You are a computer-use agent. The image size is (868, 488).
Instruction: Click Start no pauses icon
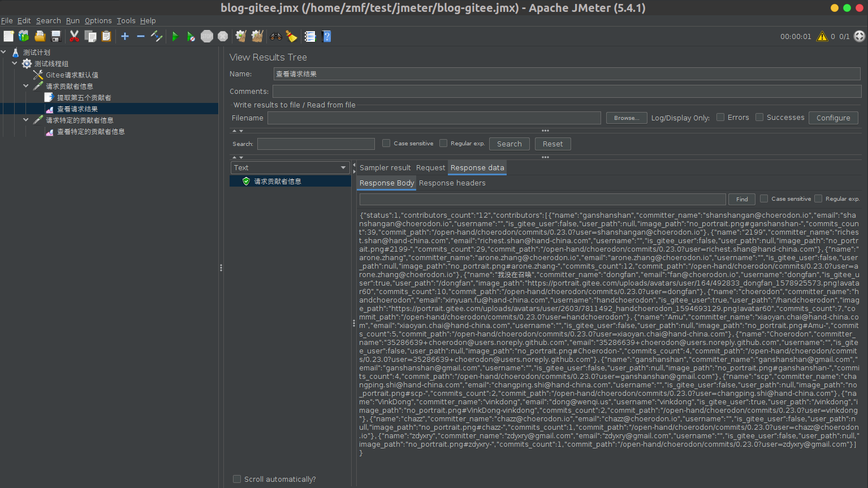pyautogui.click(x=191, y=36)
